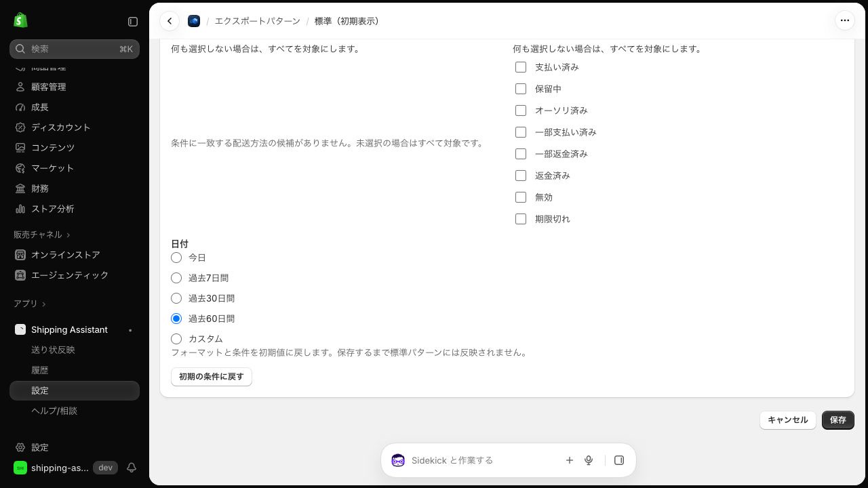Select the 今日 date radio

176,258
